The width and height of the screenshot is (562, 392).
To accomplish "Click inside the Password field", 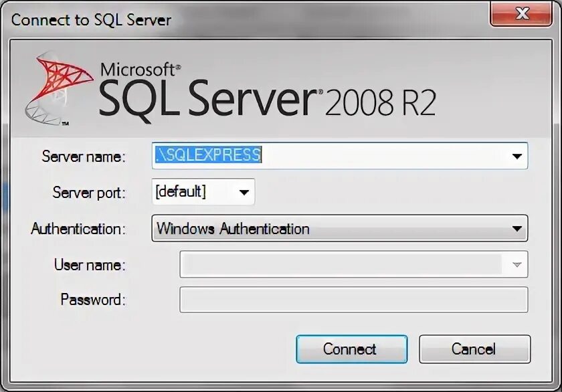I will 353,300.
